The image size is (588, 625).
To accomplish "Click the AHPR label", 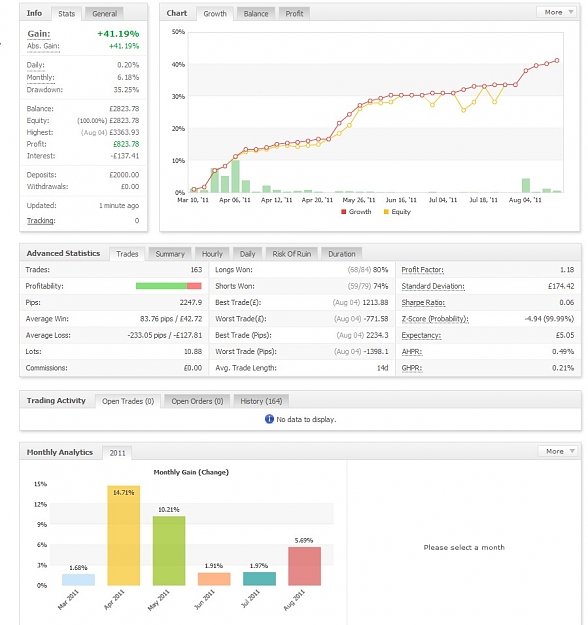I will click(411, 352).
